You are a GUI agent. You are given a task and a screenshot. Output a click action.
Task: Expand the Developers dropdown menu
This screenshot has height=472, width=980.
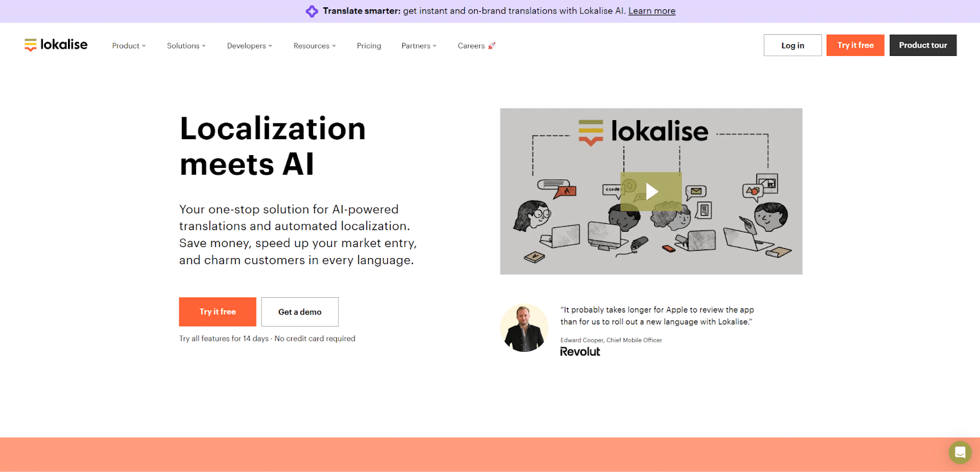point(249,46)
